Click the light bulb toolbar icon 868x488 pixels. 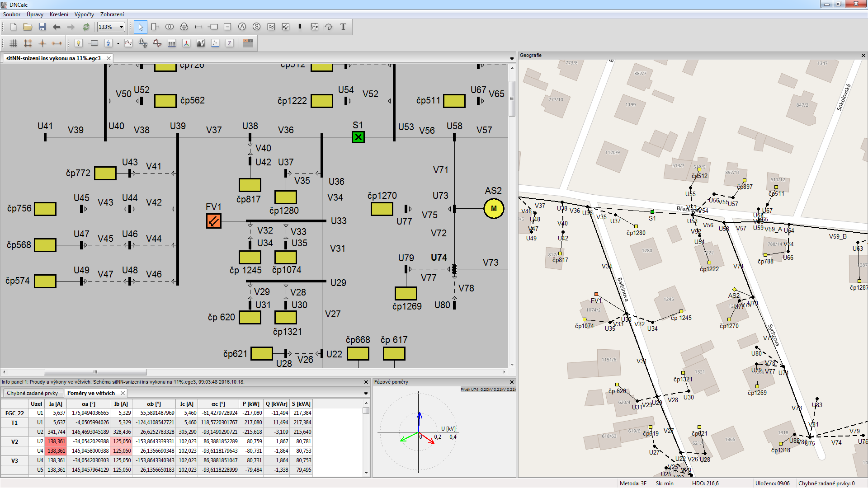[79, 43]
